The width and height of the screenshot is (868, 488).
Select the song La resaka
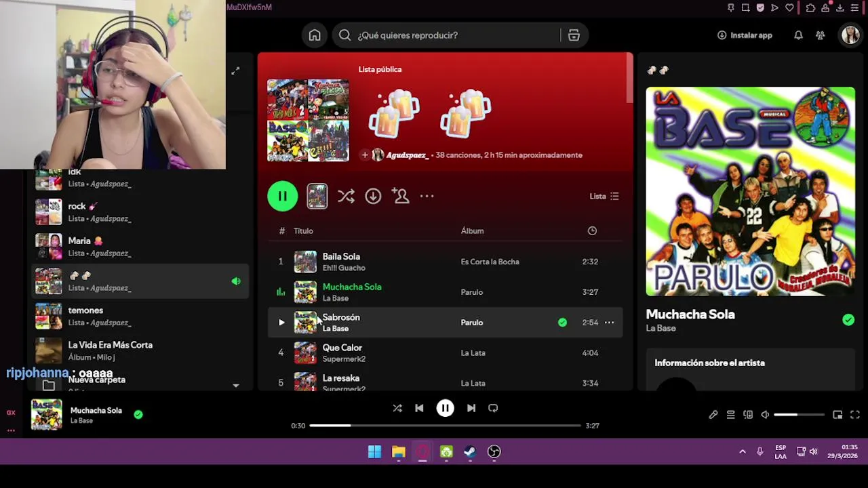click(341, 378)
